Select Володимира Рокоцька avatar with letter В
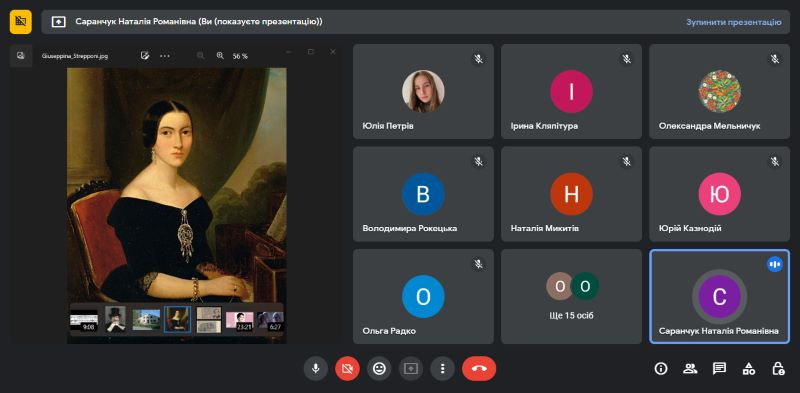 (x=423, y=194)
